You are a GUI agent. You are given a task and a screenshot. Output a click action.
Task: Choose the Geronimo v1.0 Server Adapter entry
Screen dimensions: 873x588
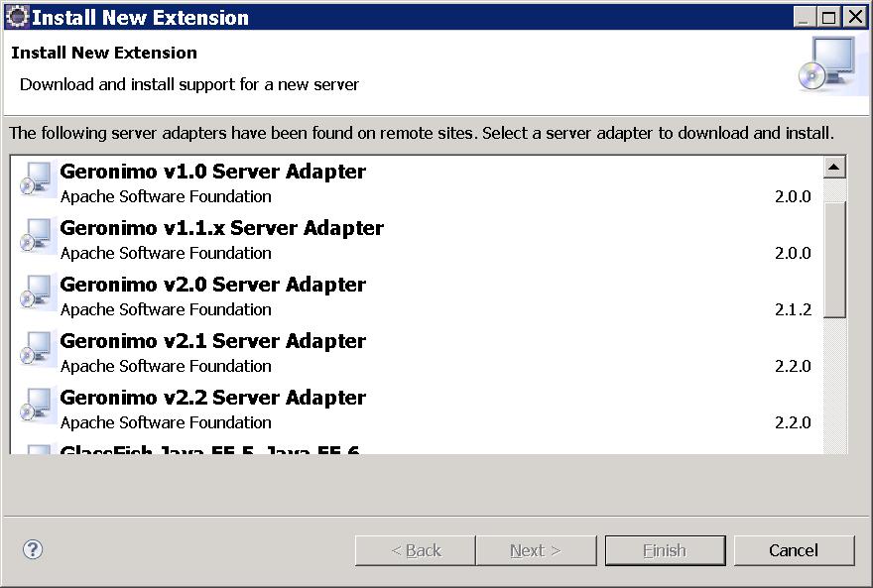(416, 183)
